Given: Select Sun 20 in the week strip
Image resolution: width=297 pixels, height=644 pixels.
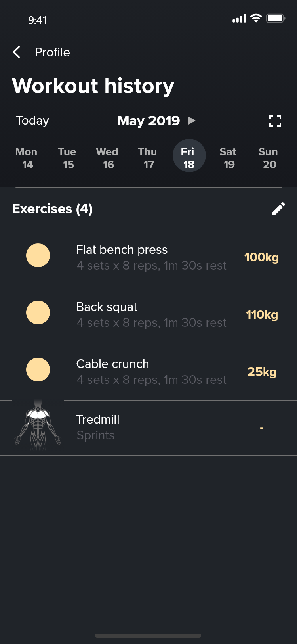Looking at the screenshot, I should coord(268,158).
